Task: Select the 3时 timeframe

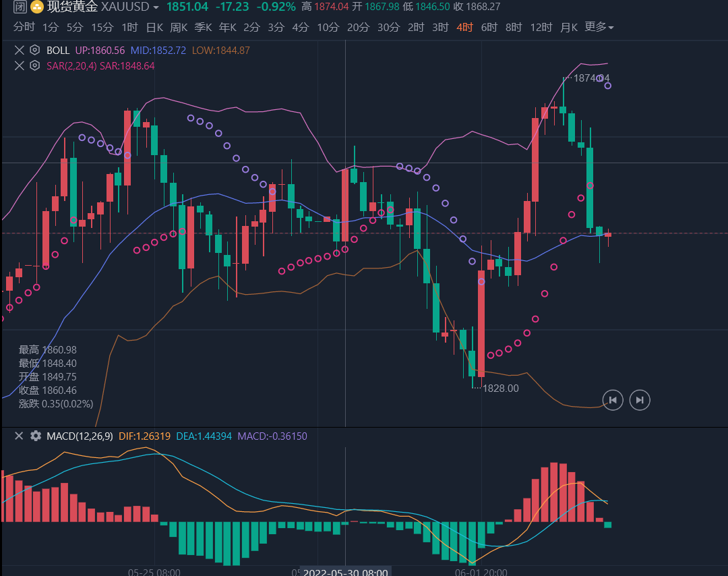Action: tap(440, 28)
